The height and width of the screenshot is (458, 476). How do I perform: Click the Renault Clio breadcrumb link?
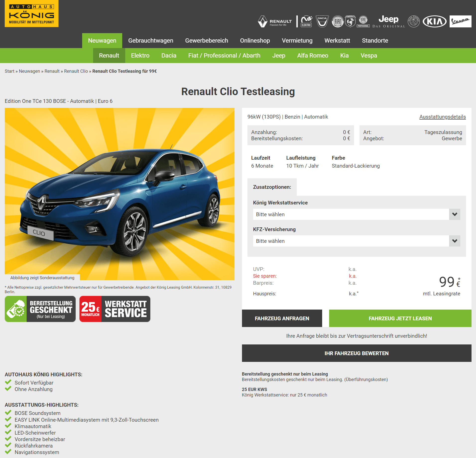pos(76,71)
